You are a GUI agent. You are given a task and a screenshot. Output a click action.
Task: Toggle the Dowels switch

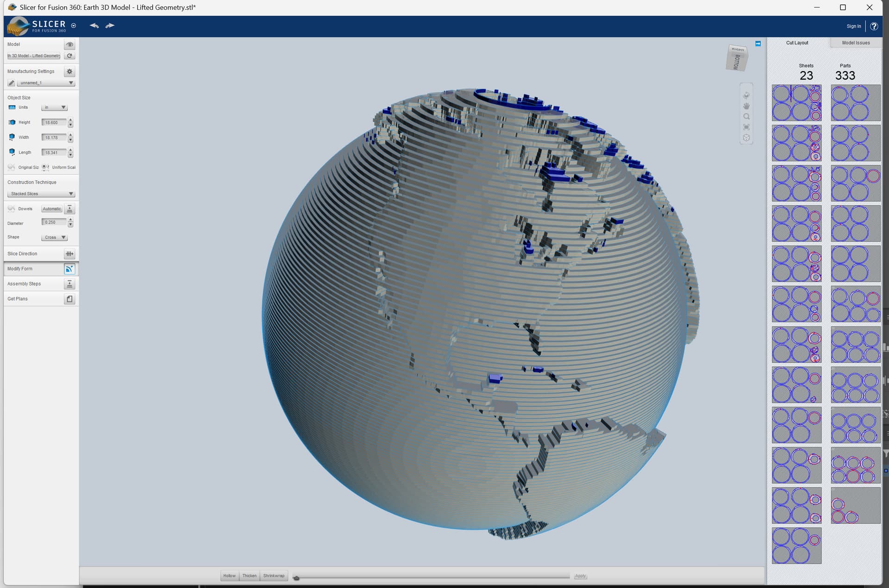(12, 209)
